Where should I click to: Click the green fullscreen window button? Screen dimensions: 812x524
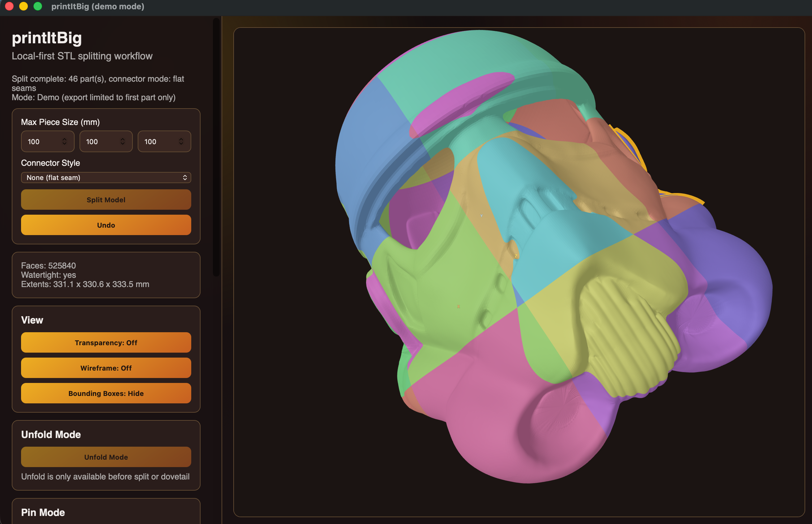coord(38,6)
